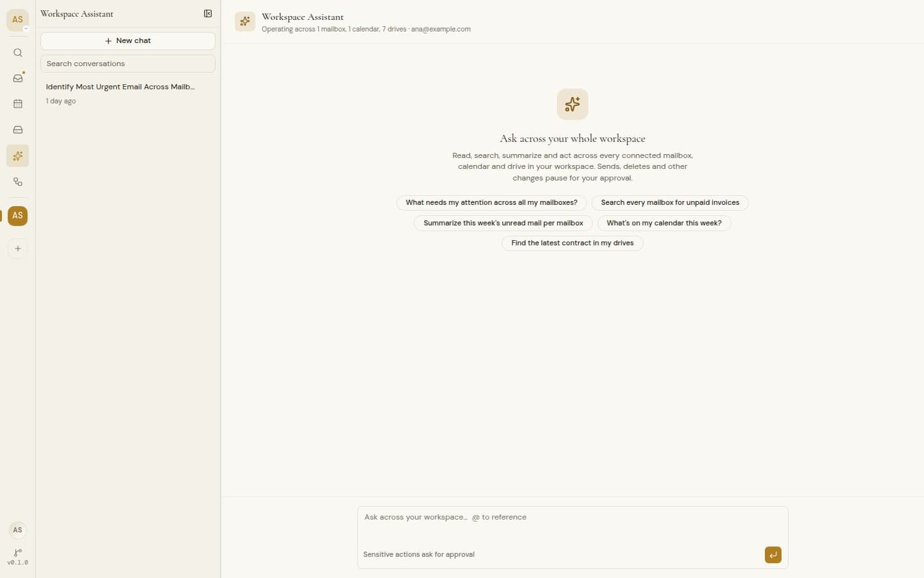This screenshot has height=578, width=924.
Task: Choose 'Find the latest contract in my drives'
Action: (x=572, y=243)
